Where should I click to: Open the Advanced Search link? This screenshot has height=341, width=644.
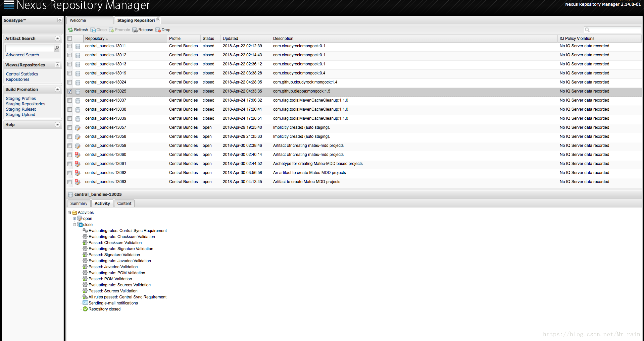click(22, 55)
